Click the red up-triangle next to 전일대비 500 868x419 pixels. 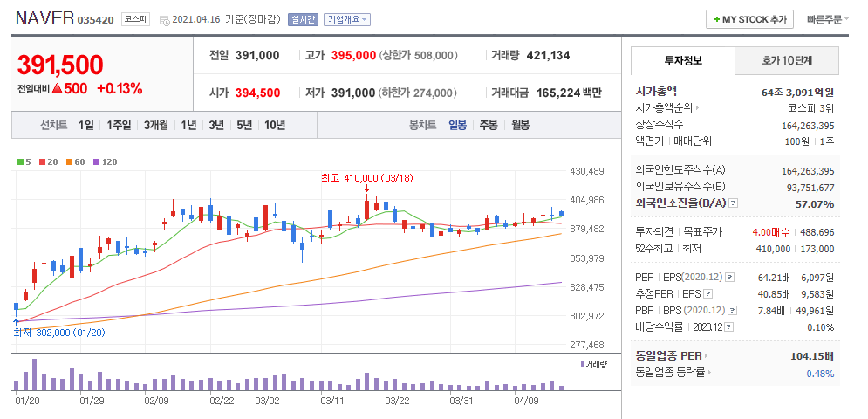(x=57, y=89)
